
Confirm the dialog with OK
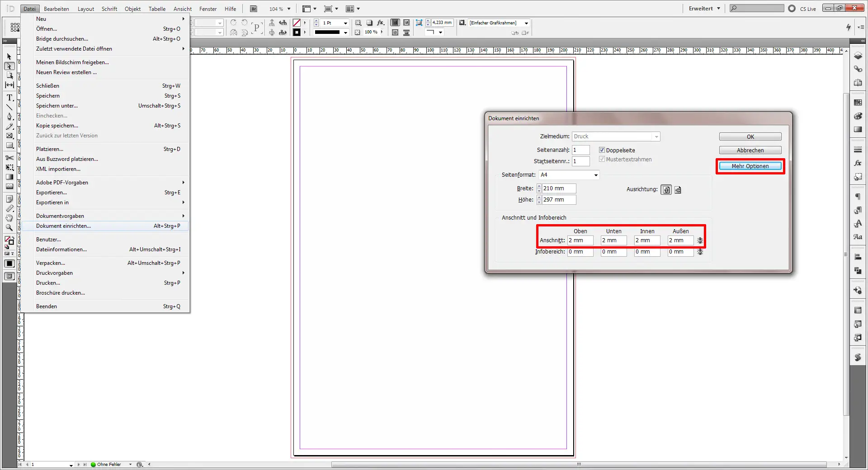pos(750,136)
